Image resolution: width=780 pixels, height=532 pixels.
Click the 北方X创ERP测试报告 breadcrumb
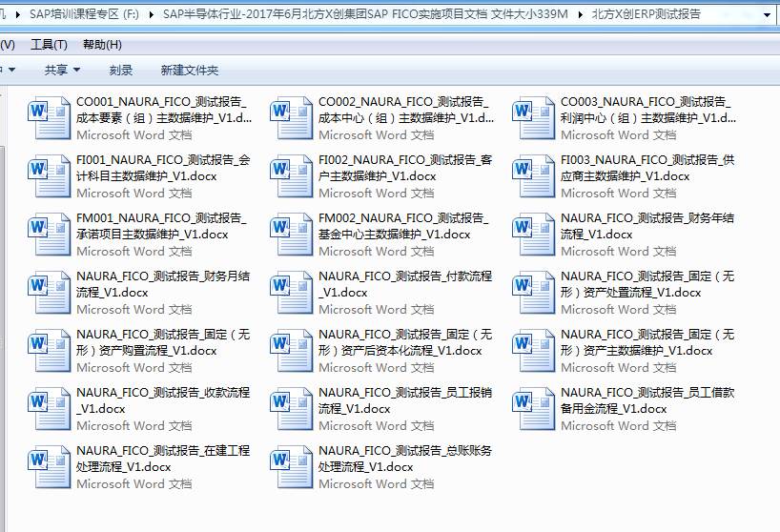click(646, 14)
